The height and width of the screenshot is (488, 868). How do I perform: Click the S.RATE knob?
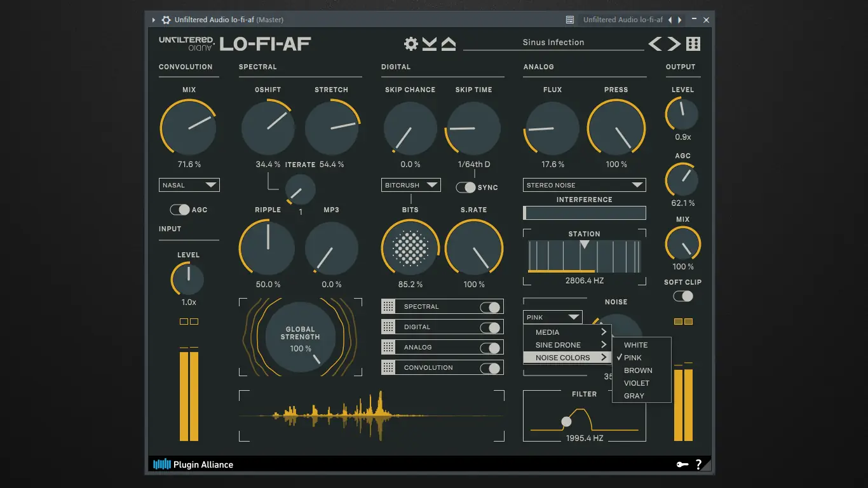coord(474,248)
